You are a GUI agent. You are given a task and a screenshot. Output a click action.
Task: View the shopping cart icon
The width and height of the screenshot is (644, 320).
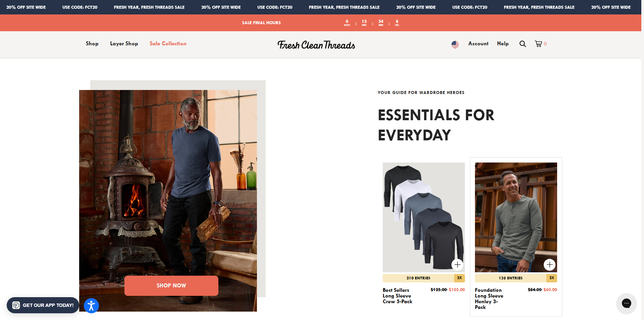pos(539,44)
